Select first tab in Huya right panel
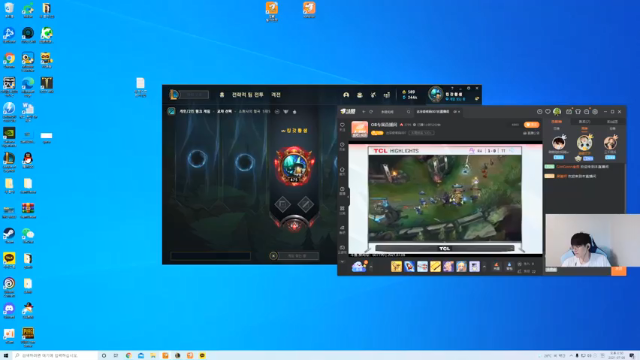Viewport: 640px width, 360px height. pos(557,122)
